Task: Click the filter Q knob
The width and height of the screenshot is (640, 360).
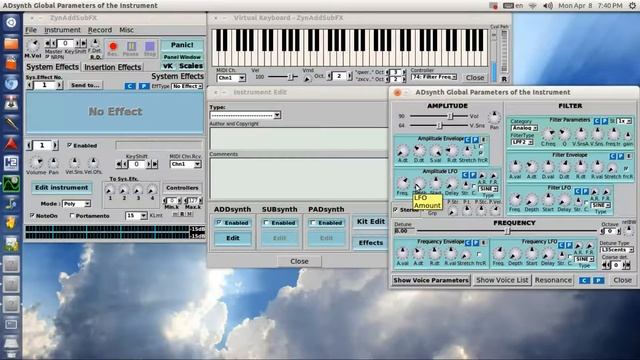Action: 564,134
